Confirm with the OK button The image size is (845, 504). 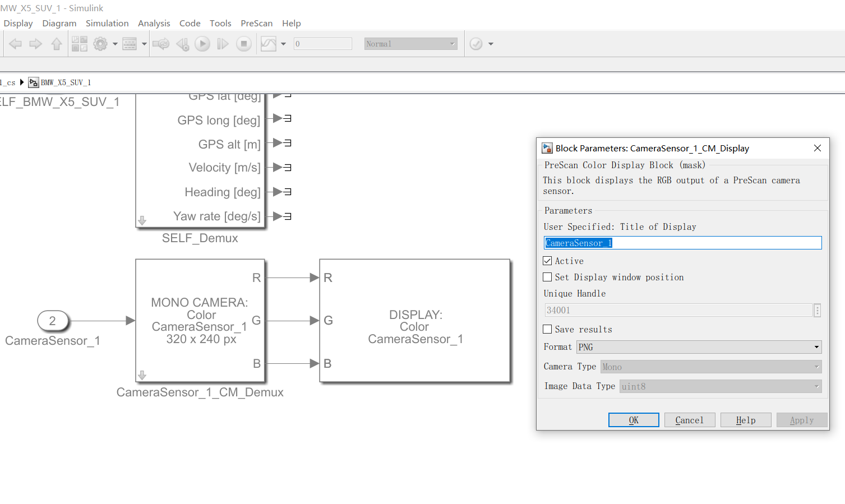click(x=634, y=420)
